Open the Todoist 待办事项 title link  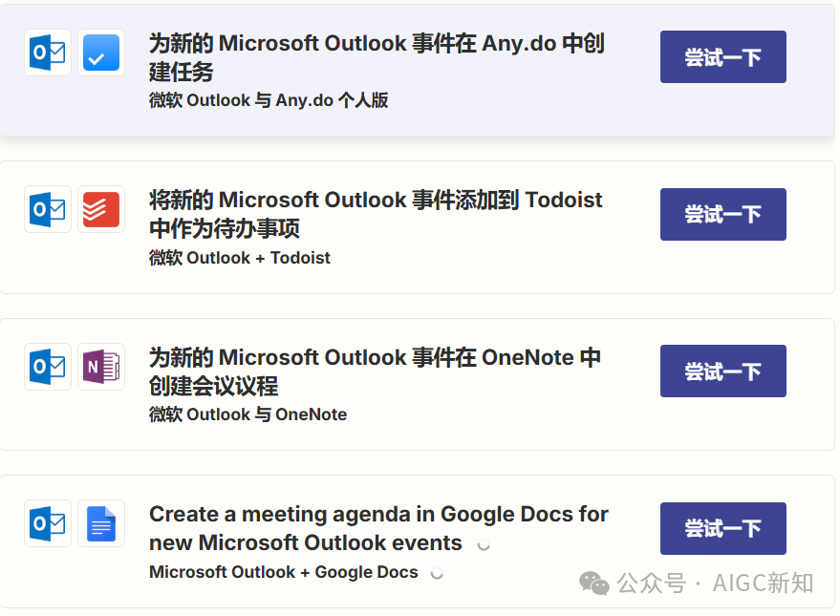[376, 214]
